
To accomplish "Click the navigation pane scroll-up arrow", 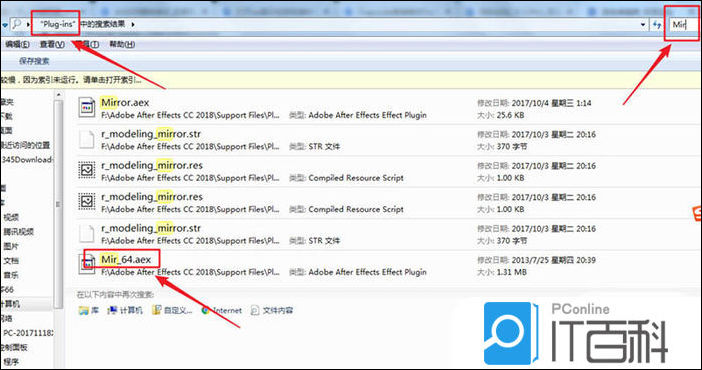I will click(x=59, y=95).
